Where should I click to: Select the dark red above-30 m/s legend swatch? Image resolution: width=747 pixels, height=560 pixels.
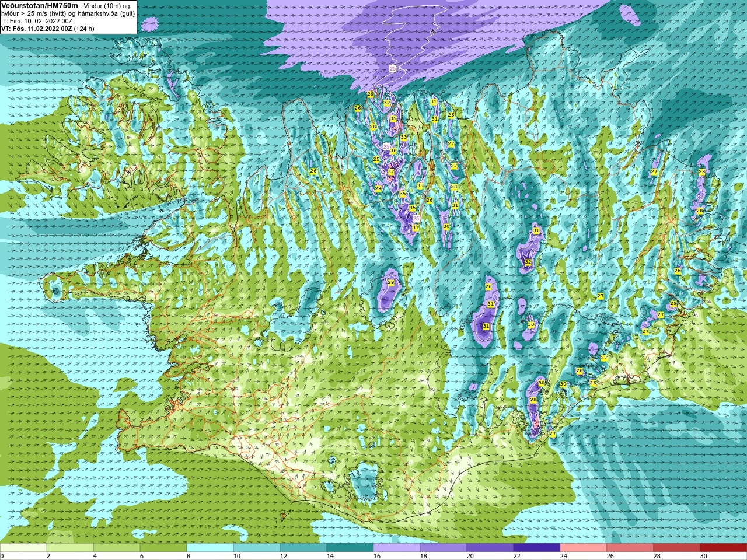coord(724,548)
